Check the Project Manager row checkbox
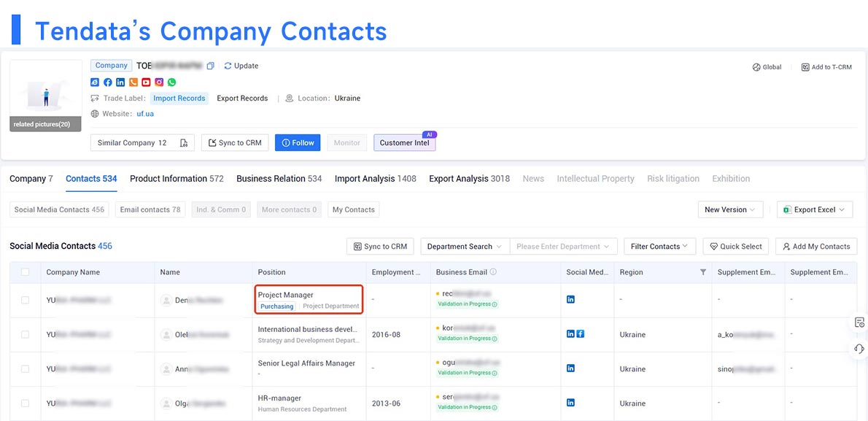 [x=25, y=300]
